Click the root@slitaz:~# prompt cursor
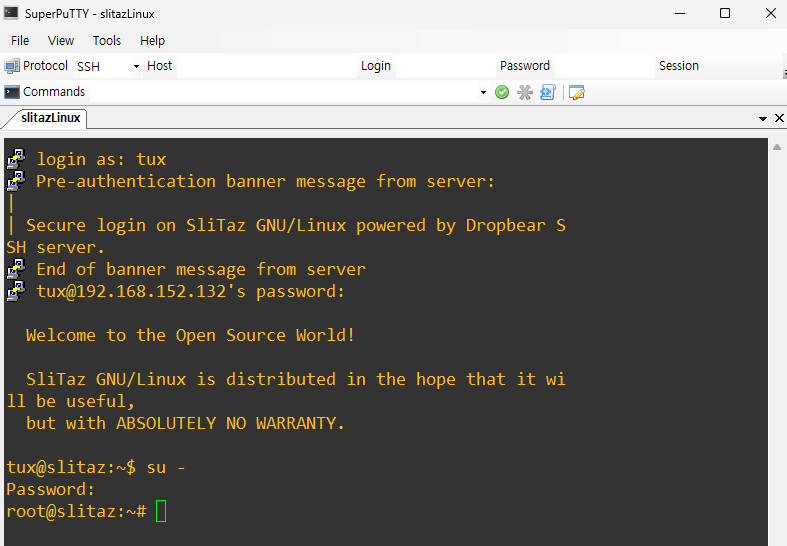This screenshot has width=787, height=546. pos(161,511)
